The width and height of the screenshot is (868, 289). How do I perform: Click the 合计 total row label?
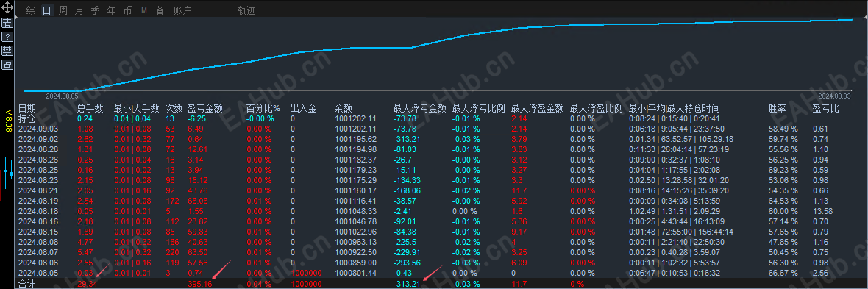(x=26, y=284)
